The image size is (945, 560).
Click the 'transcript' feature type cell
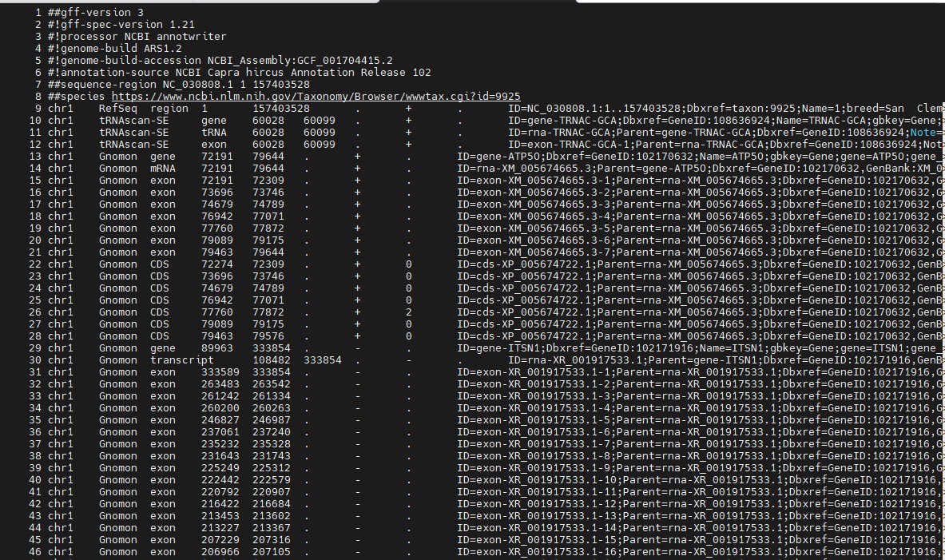(x=182, y=360)
